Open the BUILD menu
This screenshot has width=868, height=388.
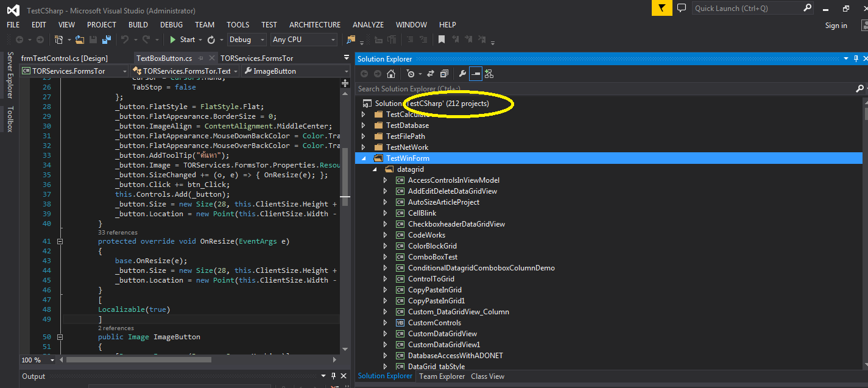[x=138, y=25]
